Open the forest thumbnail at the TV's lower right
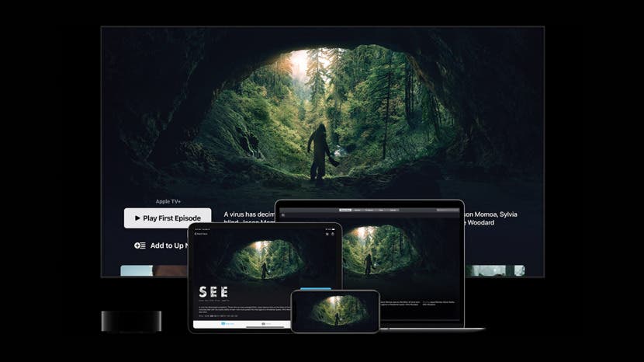 pyautogui.click(x=495, y=270)
